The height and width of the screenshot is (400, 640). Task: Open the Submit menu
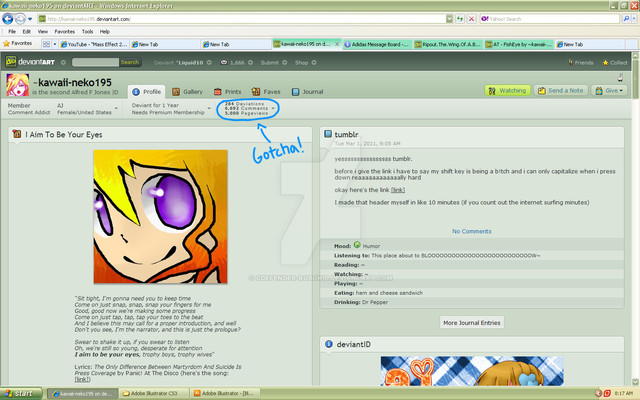[x=273, y=62]
